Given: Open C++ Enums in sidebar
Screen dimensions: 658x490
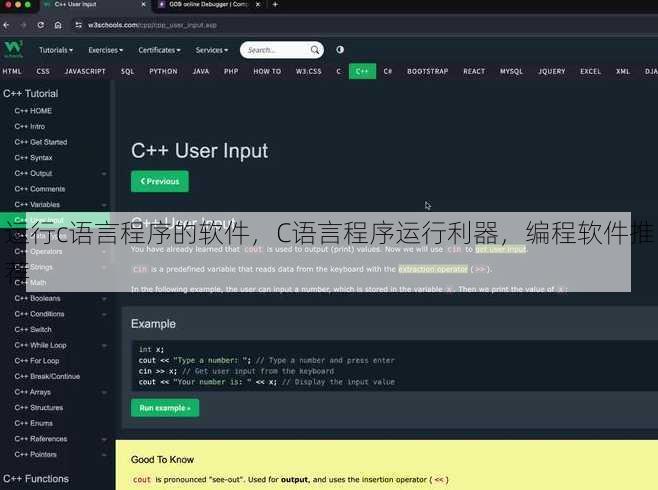Looking at the screenshot, I should [x=34, y=423].
